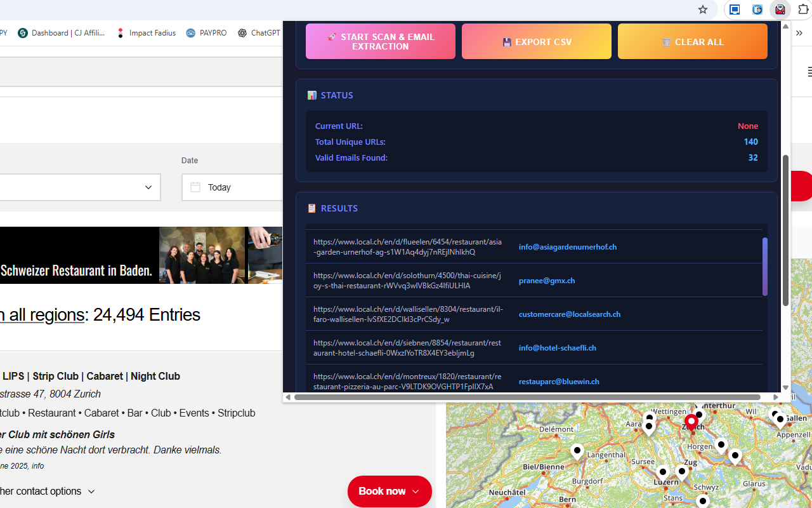Bookmark this page with the star icon
This screenshot has height=508, width=812.
[703, 10]
